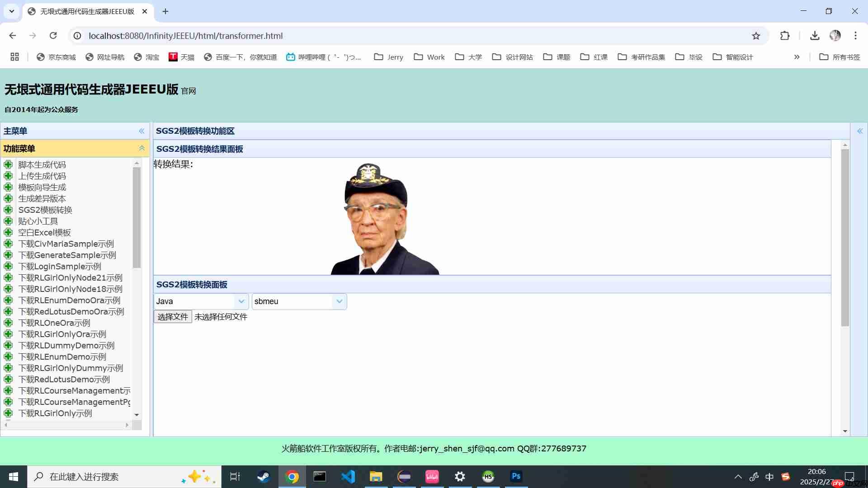Image resolution: width=868 pixels, height=488 pixels.
Task: Open Eclipse from the taskbar
Action: tap(405, 476)
